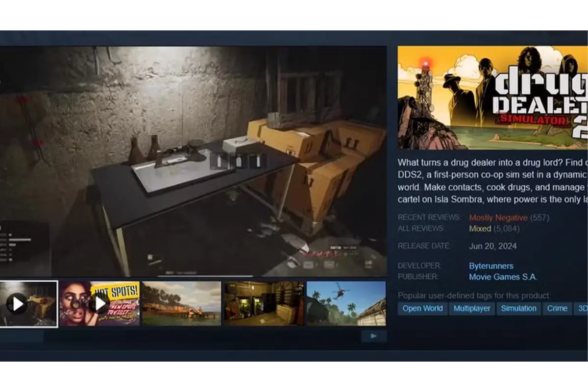Play the Hot Spots video thumbnail
Screen dimensions: 588x392
click(99, 304)
